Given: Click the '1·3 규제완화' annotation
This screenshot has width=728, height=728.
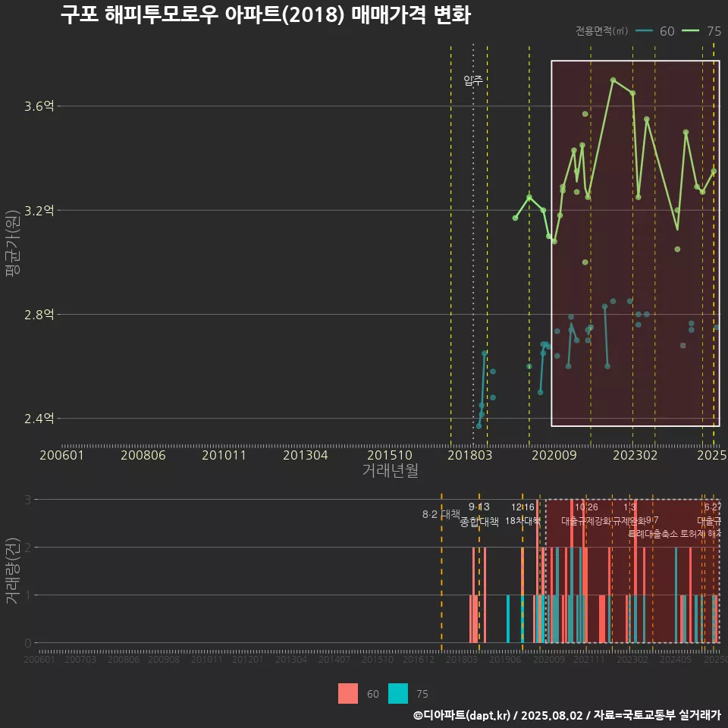Looking at the screenshot, I should [629, 514].
